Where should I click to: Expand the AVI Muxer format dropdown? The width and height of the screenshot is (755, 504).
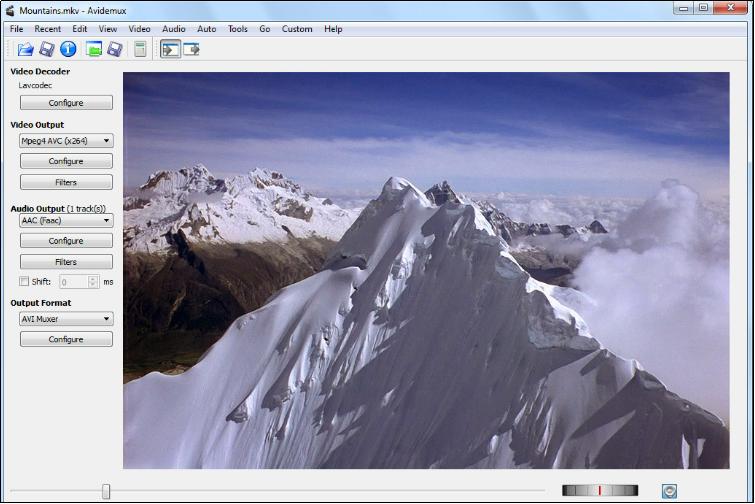[66, 319]
